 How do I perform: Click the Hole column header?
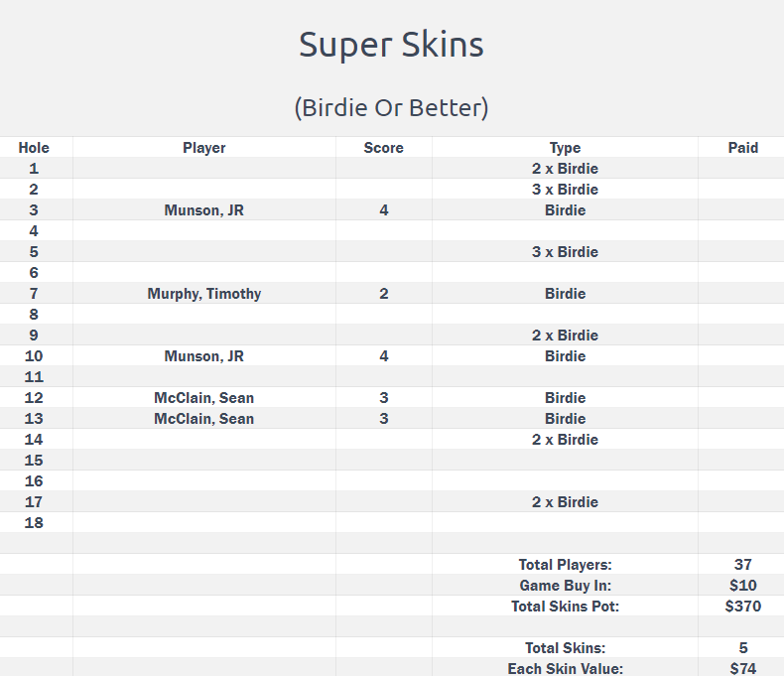tap(34, 148)
